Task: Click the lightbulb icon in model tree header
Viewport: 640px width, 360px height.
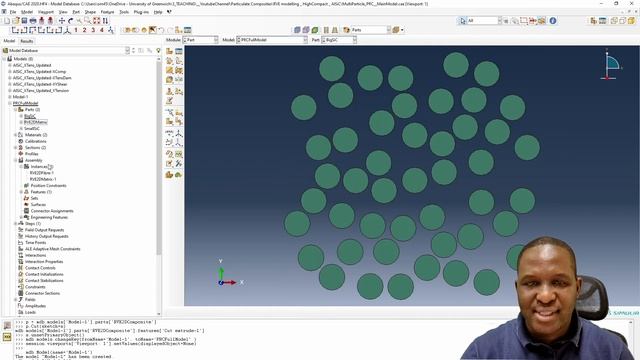Action: click(x=158, y=50)
